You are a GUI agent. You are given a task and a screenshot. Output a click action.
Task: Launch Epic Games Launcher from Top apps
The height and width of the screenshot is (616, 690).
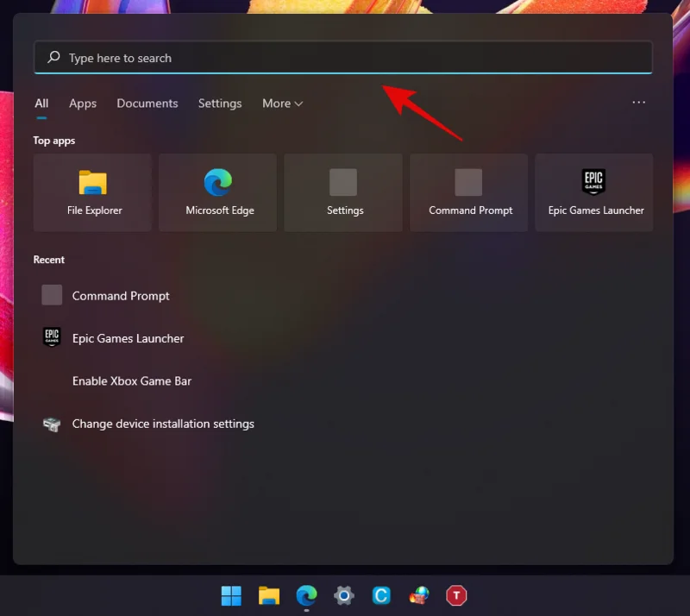point(594,192)
